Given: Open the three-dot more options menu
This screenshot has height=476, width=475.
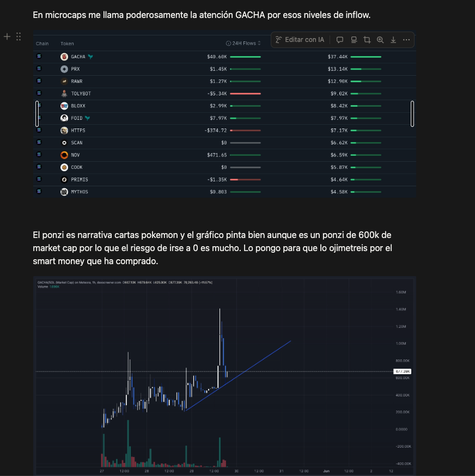Looking at the screenshot, I should tap(406, 40).
